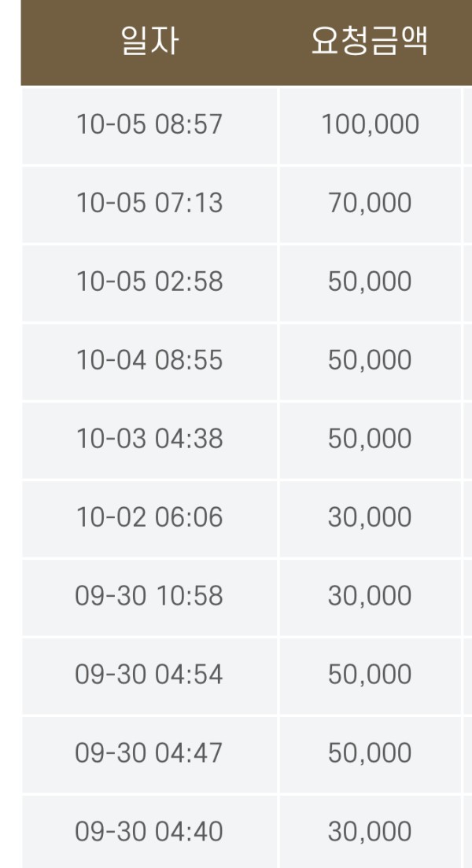Screen dimensions: 472x868
Task: Select the 10-05 02:58 date cell
Action: (x=149, y=281)
